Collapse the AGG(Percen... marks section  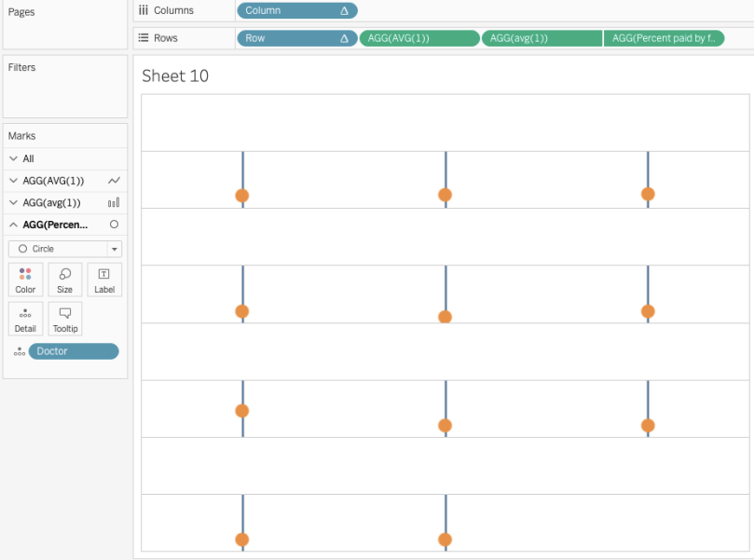click(x=14, y=225)
